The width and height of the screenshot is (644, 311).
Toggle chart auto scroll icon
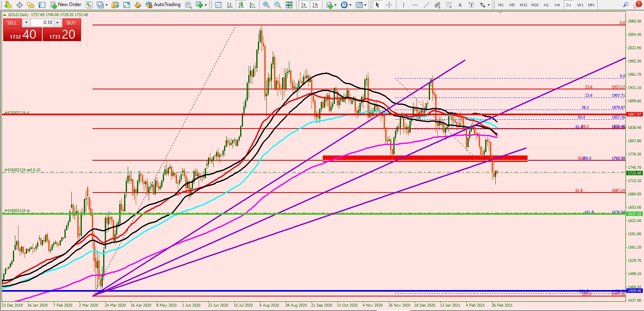click(x=304, y=5)
